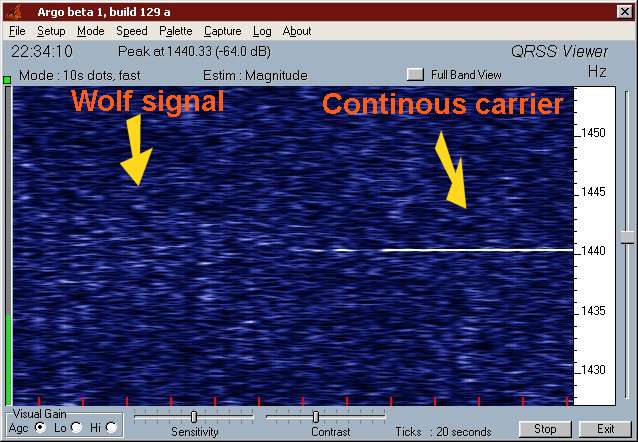Open the Setup menu
The width and height of the screenshot is (638, 442).
click(x=51, y=31)
